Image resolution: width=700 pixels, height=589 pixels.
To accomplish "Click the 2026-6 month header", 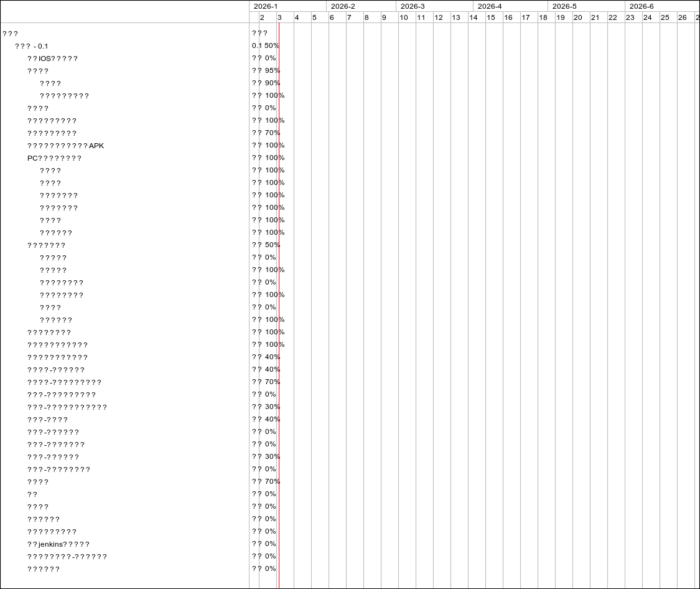I will pyautogui.click(x=642, y=6).
